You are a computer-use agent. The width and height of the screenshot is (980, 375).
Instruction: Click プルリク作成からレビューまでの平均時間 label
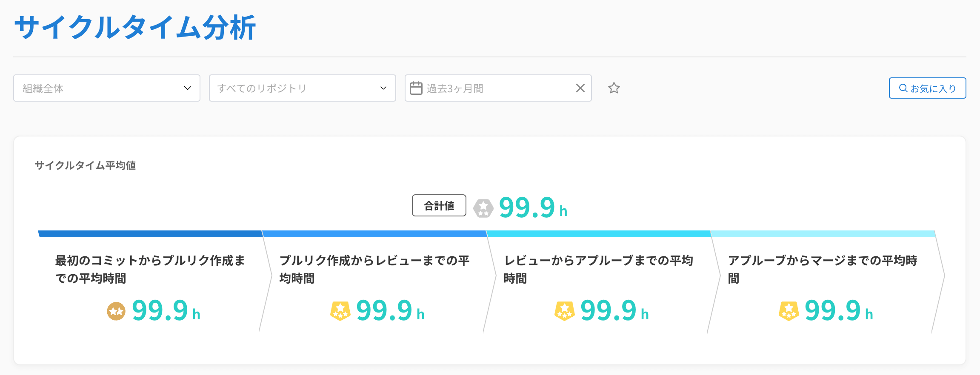coord(374,269)
